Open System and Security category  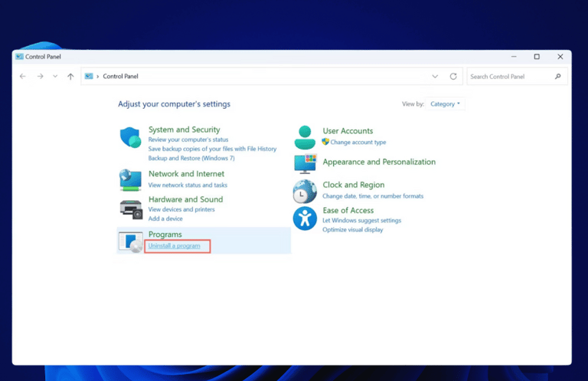[x=184, y=130]
